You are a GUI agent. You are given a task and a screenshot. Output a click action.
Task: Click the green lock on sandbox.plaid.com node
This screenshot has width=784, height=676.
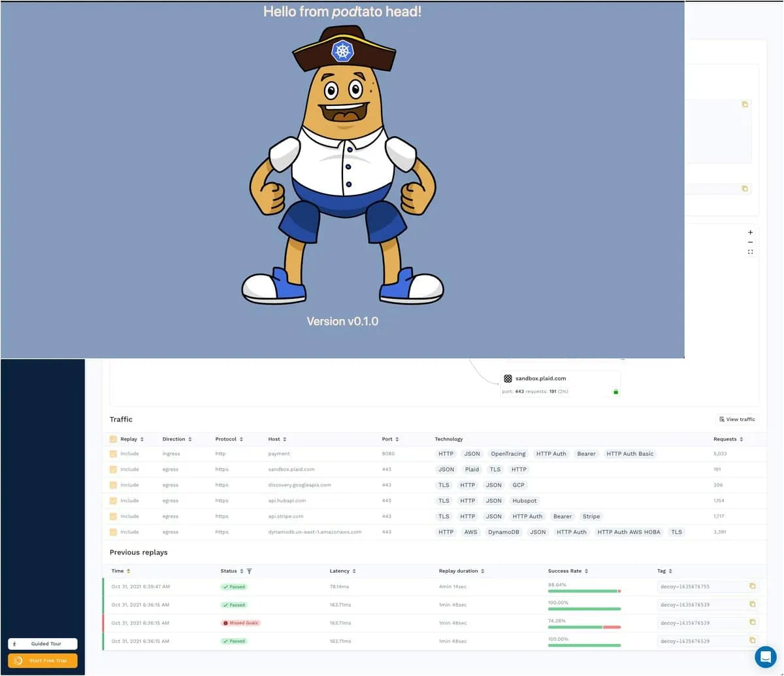[615, 391]
